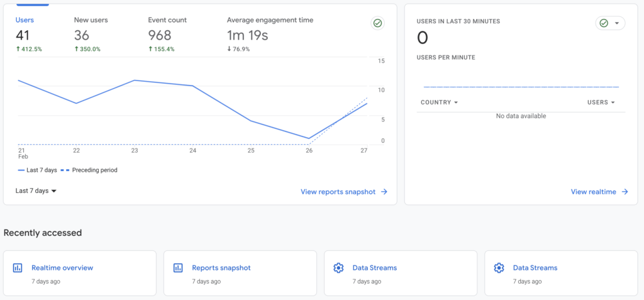644x300 pixels.
Task: Open the Realtime overview recently accessed card title
Action: pos(62,268)
